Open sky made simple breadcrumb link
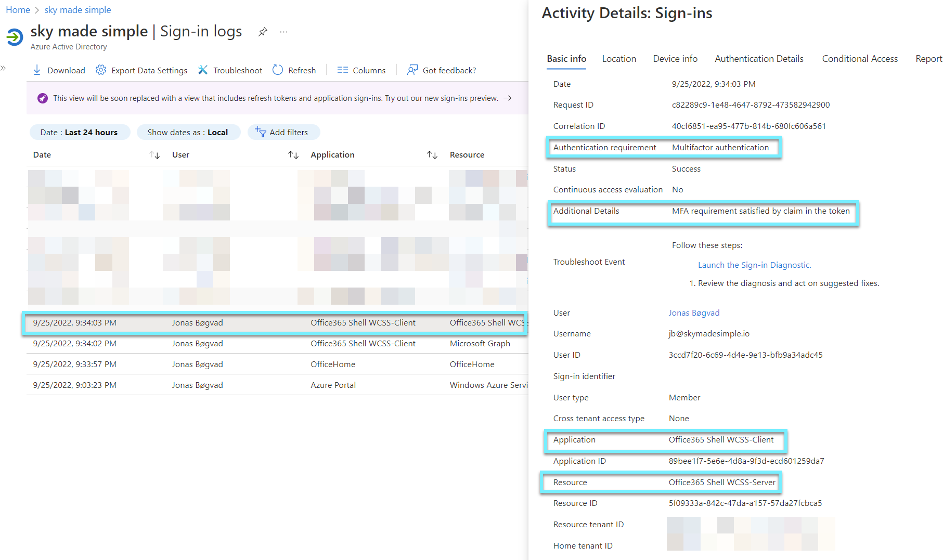Image resolution: width=943 pixels, height=560 pixels. pyautogui.click(x=77, y=10)
